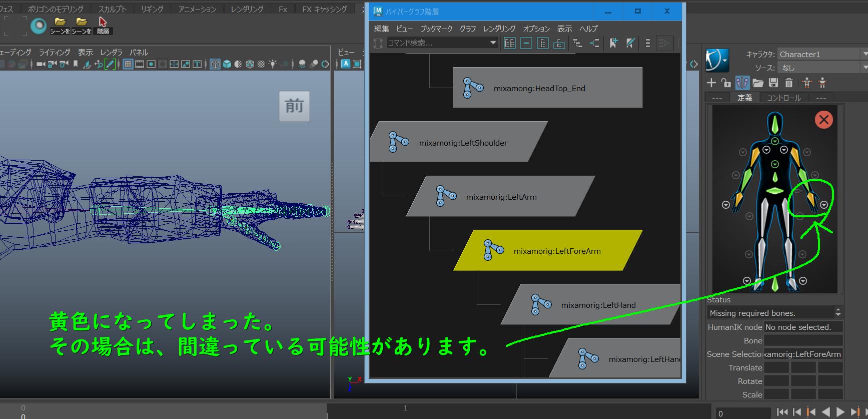Click the Frame All icon in Hypergraph toolbar
Screen dimensions: 868x419
(x=510, y=44)
